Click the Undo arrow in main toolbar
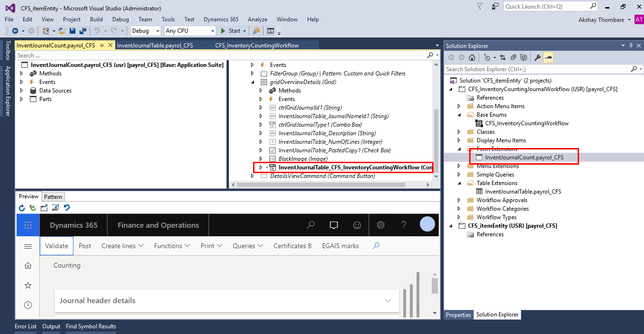Screen dimensions: 644x334 [x=97, y=31]
